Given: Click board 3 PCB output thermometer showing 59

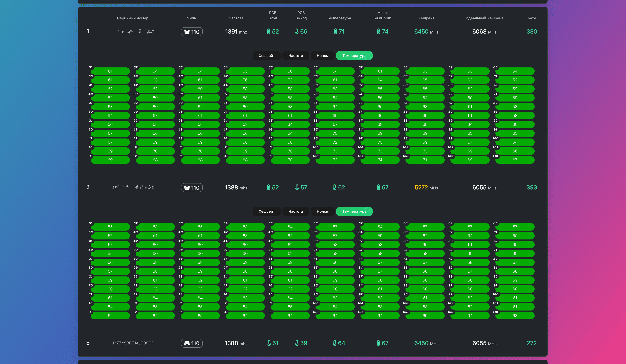Looking at the screenshot, I should click(x=297, y=343).
